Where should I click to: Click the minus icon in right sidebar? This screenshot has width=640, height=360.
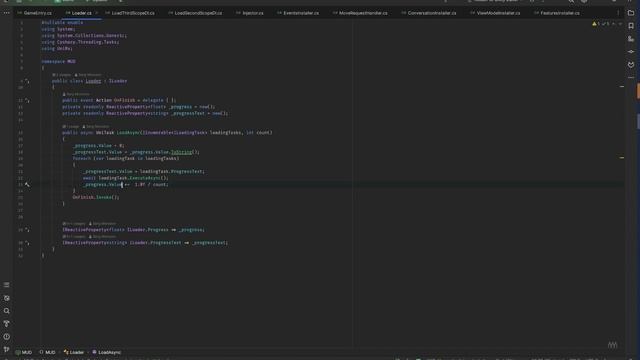pos(631,78)
